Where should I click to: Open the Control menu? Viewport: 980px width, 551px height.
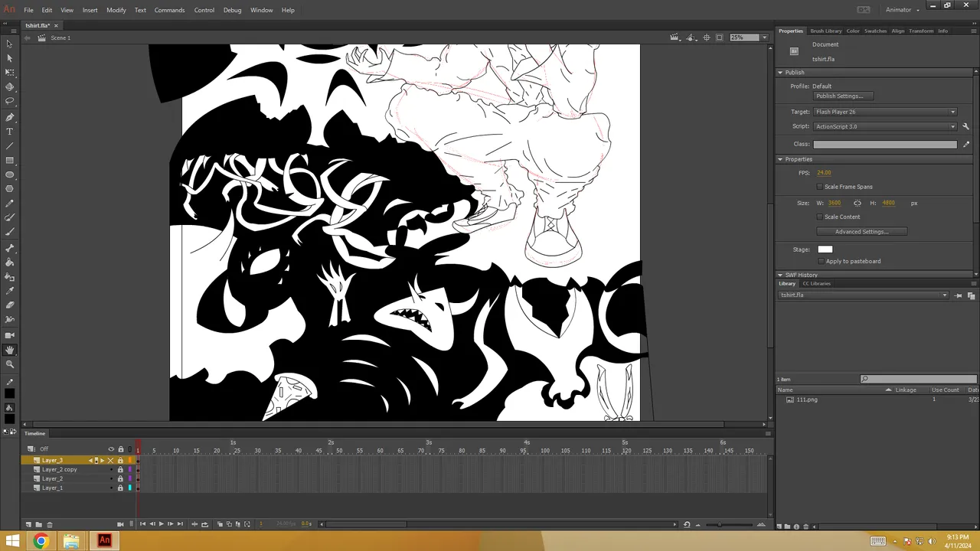(204, 10)
